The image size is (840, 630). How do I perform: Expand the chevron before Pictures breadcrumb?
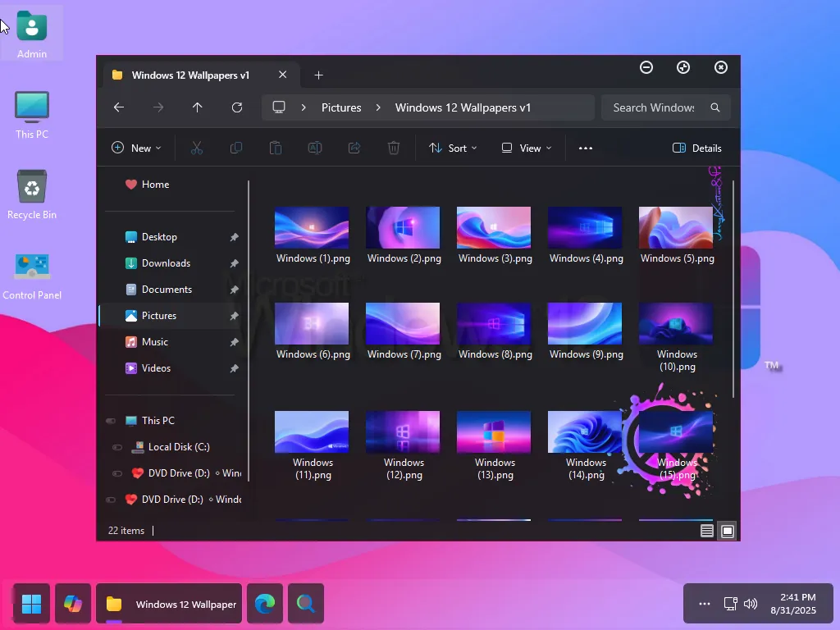(x=304, y=107)
